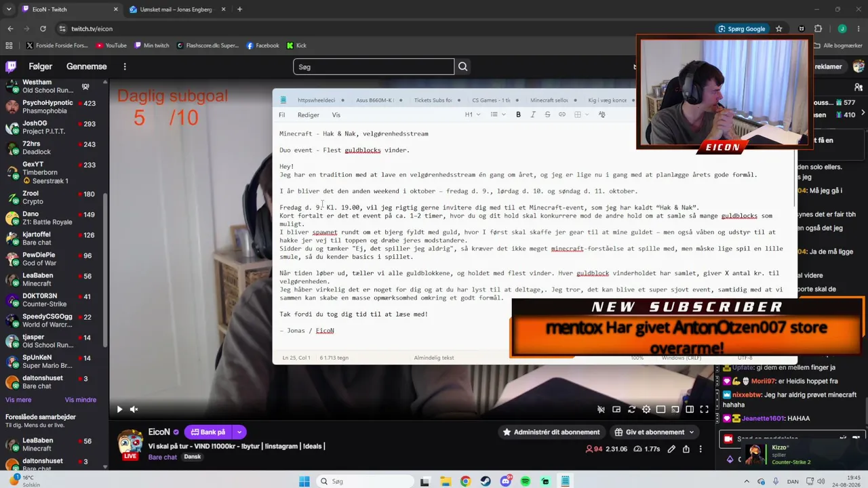Open the Twitch home logo

click(11, 66)
